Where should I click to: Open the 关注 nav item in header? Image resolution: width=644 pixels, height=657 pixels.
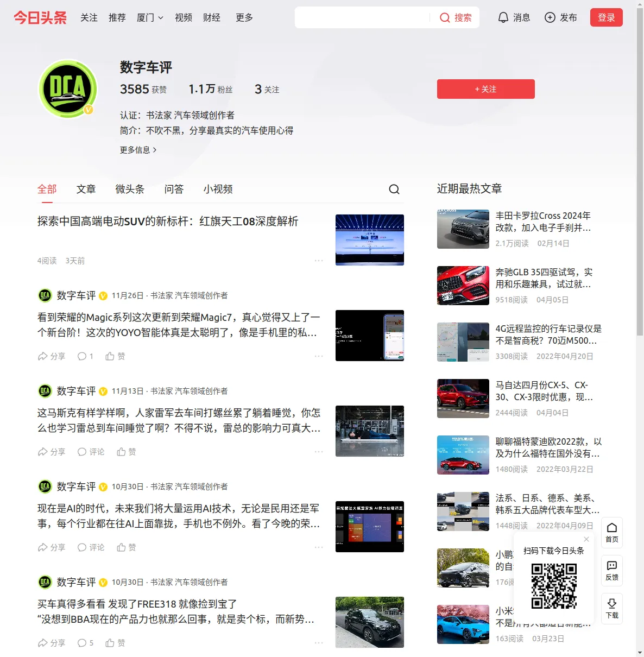pos(89,17)
